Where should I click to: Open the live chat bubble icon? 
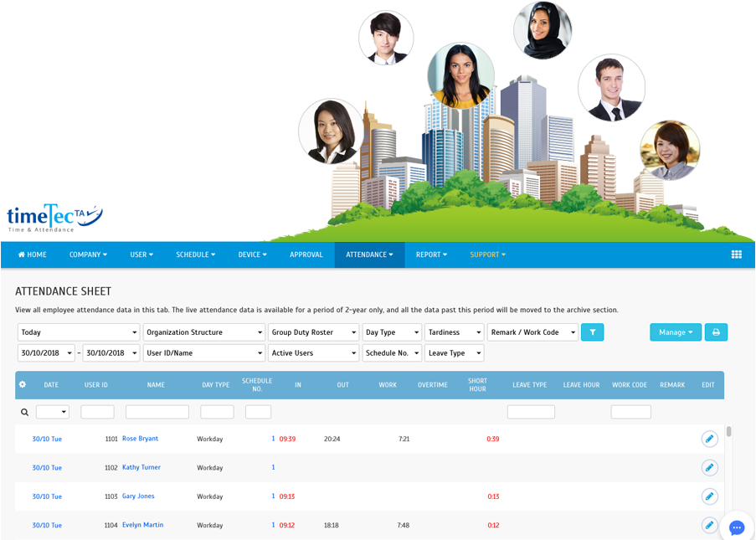pos(737,527)
